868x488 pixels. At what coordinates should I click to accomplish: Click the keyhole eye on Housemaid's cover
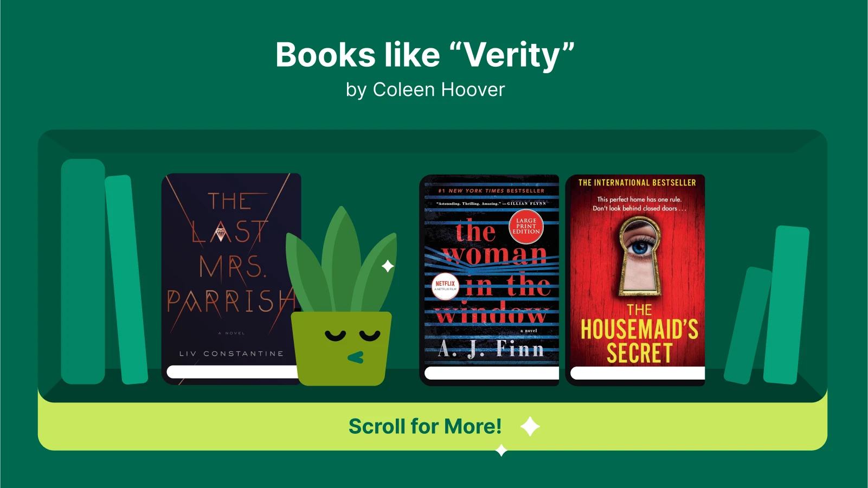(x=640, y=255)
